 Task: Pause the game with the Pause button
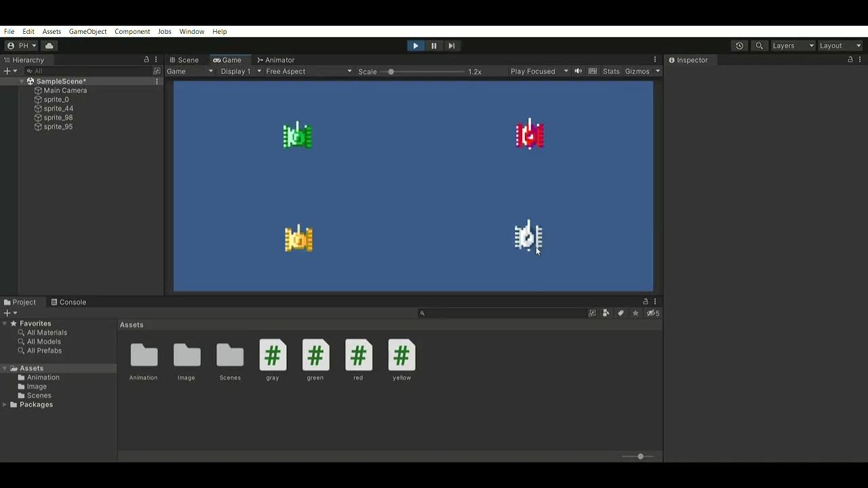point(434,45)
